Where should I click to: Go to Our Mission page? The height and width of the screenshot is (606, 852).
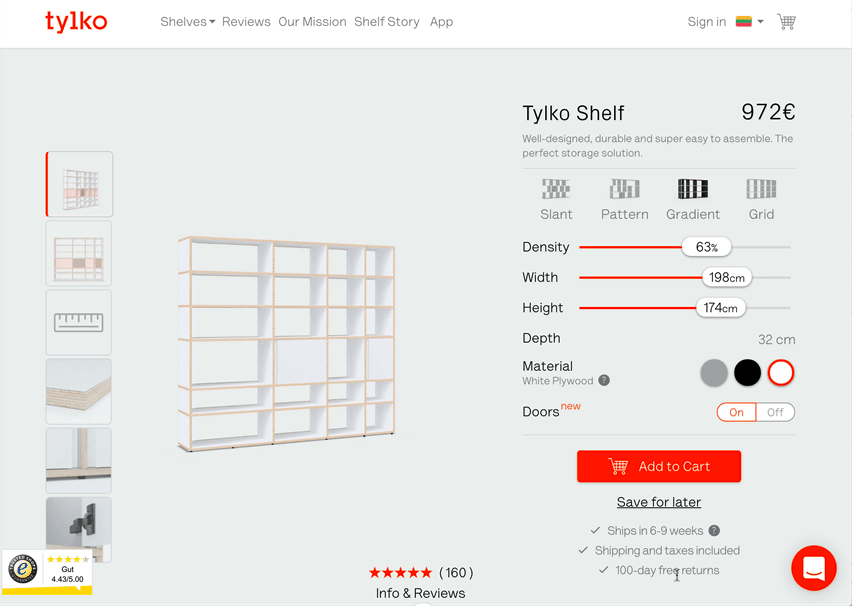click(x=312, y=22)
